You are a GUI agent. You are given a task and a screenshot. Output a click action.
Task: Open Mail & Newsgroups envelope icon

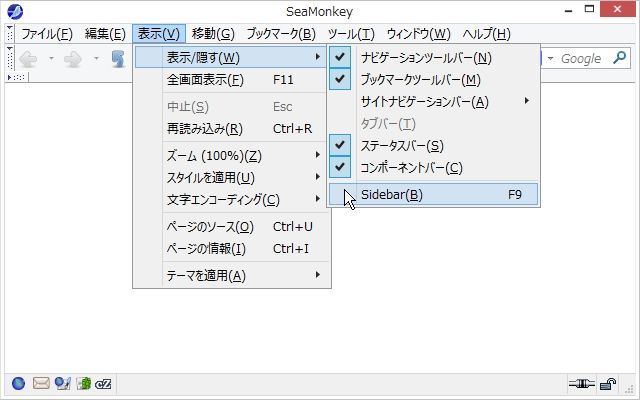click(x=41, y=383)
